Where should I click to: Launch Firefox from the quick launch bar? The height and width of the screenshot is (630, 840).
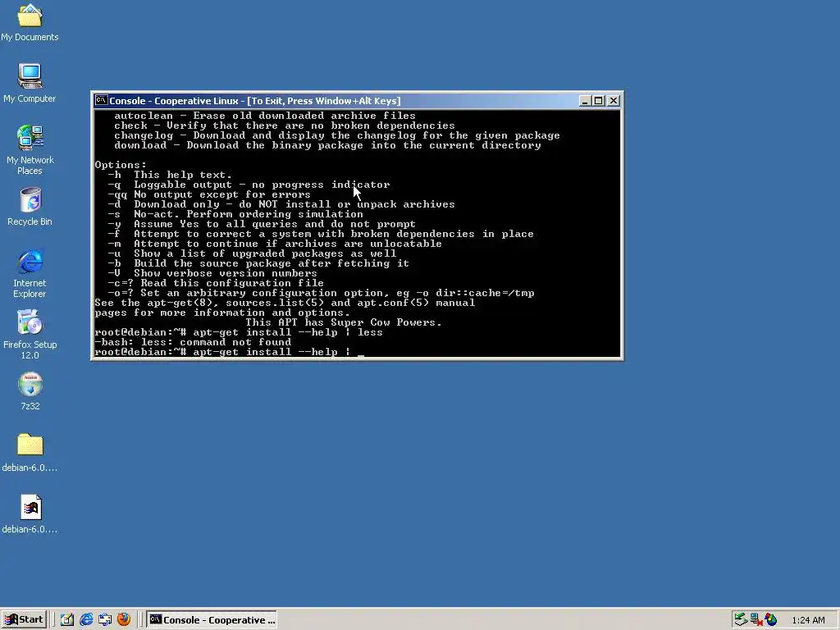tap(124, 620)
